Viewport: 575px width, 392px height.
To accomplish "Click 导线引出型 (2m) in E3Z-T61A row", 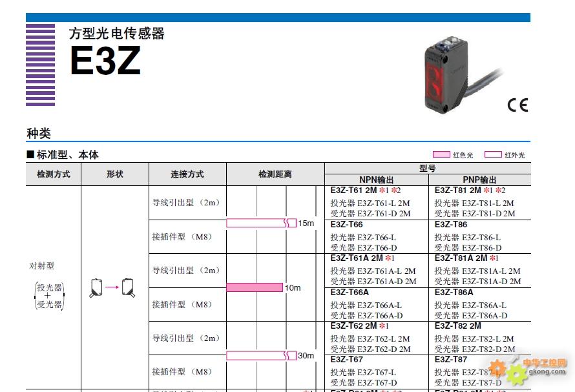I will tap(186, 271).
